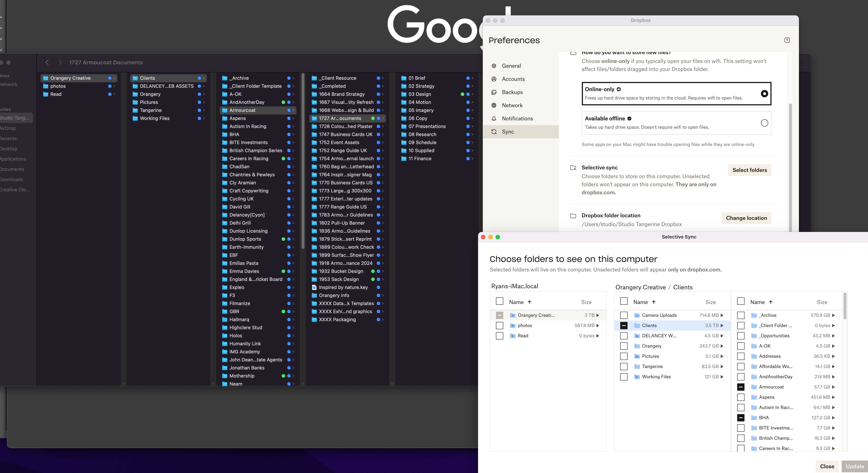Click the Update button in Selective Sync
The image size is (868, 473).
pyautogui.click(x=854, y=466)
